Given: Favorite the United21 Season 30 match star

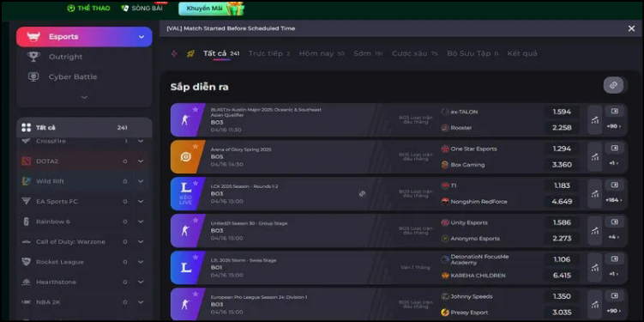Looking at the screenshot, I should click(x=196, y=221).
